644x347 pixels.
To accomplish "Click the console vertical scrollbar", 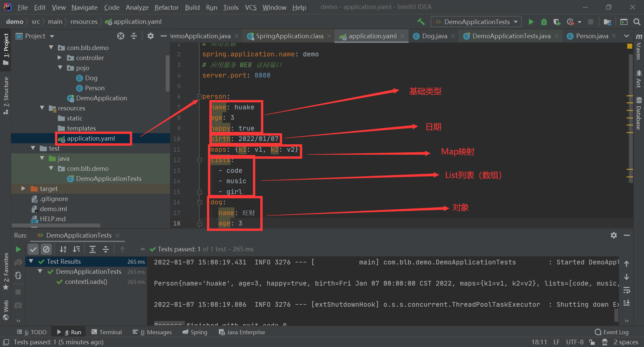I will [x=616, y=315].
